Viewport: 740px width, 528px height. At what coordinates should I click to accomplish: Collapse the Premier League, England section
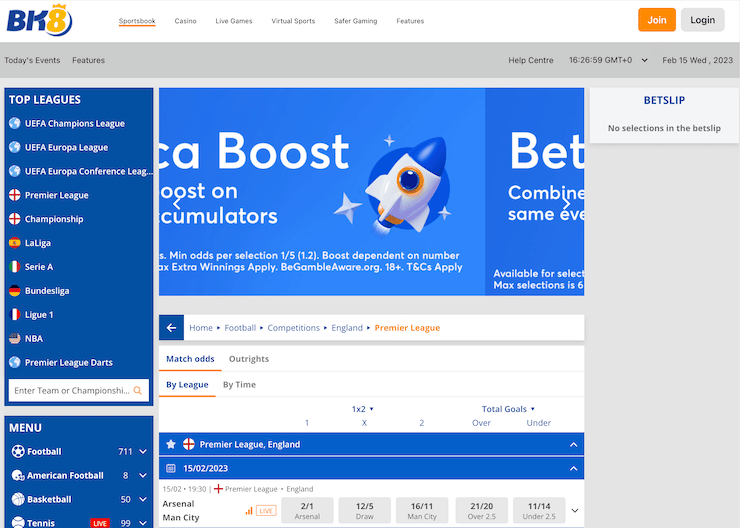click(x=573, y=444)
